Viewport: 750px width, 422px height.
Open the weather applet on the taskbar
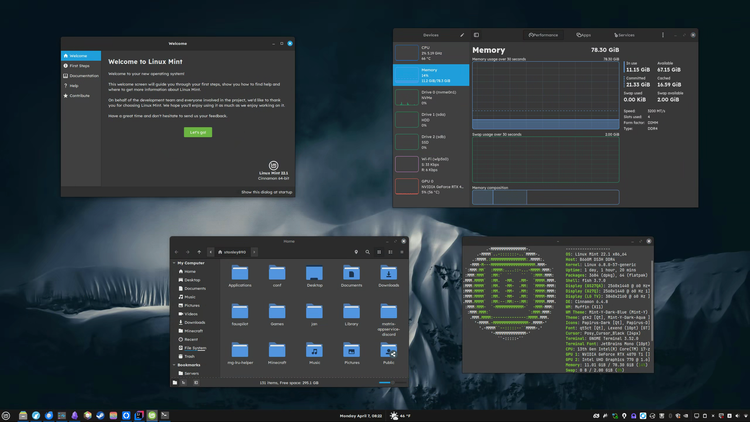click(x=400, y=416)
